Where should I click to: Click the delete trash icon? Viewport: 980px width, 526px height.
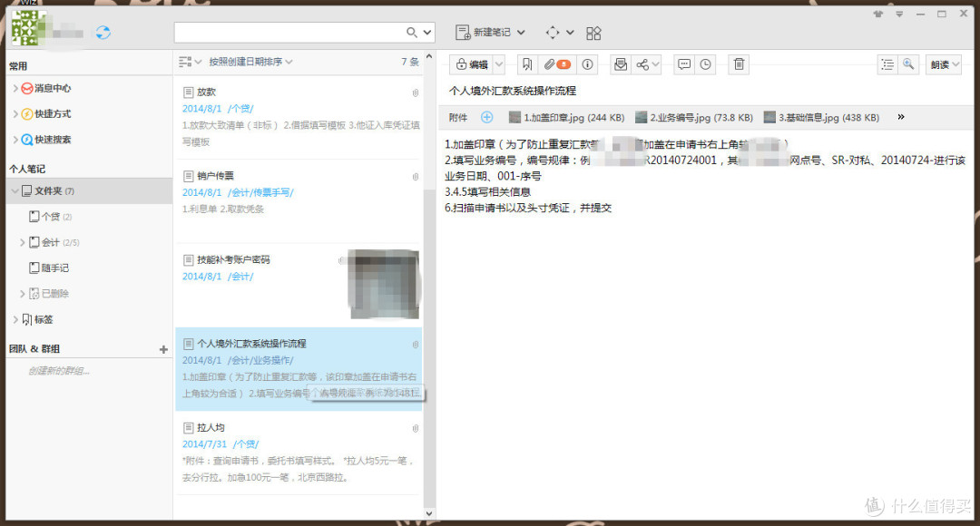coord(739,64)
